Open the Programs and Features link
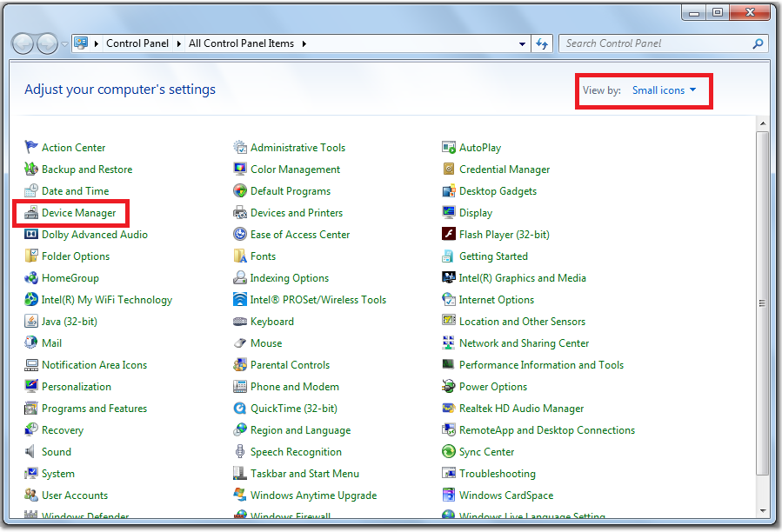Image resolution: width=782 pixels, height=532 pixels. pos(94,409)
